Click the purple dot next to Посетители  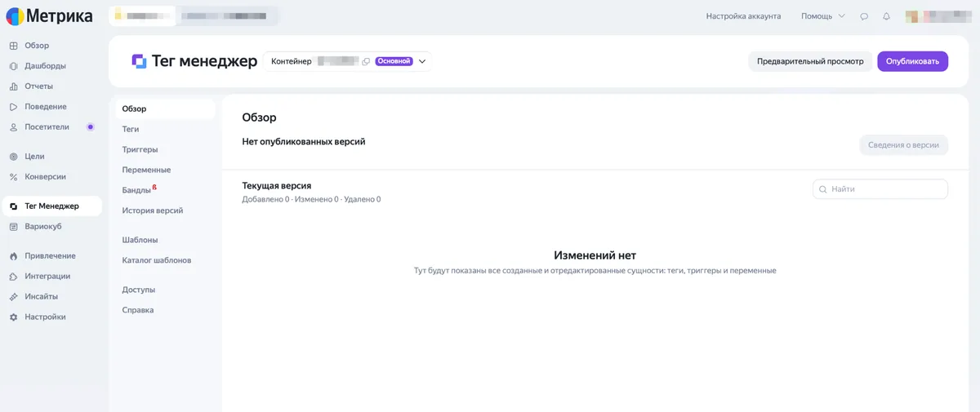pos(91,127)
